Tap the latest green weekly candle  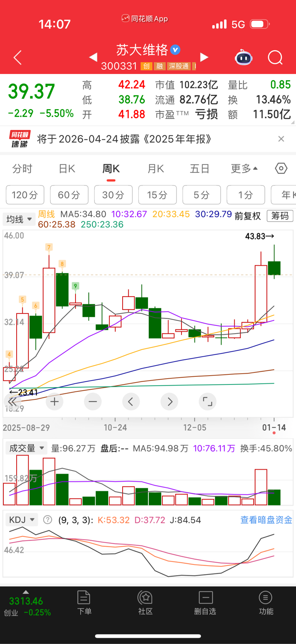274,268
